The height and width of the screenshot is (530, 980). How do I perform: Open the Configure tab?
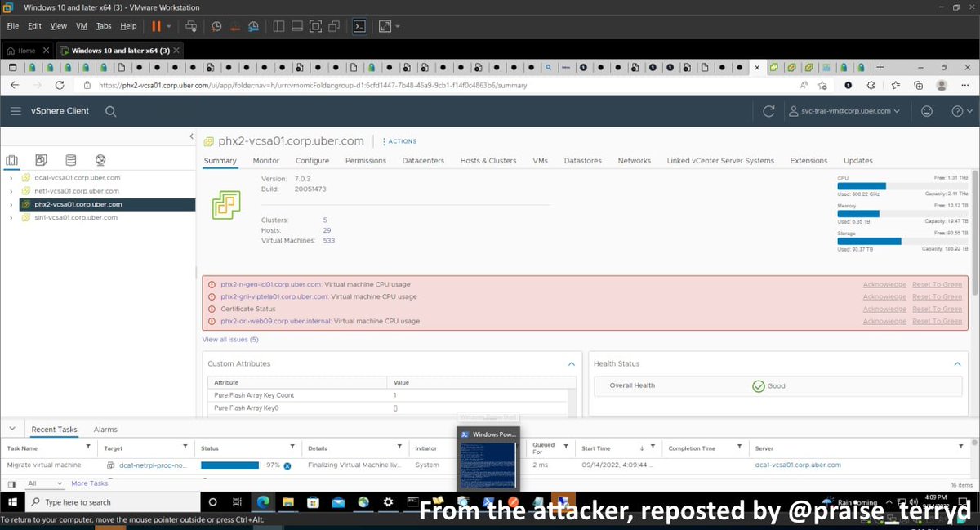click(x=312, y=161)
